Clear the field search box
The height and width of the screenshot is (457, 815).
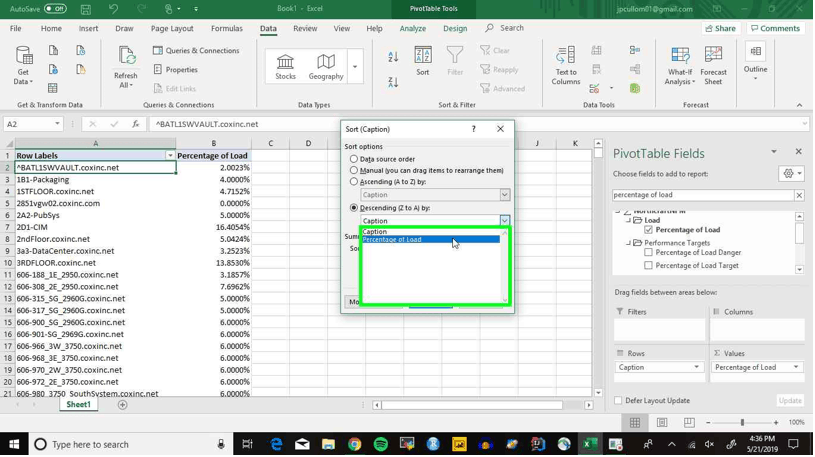pos(799,195)
